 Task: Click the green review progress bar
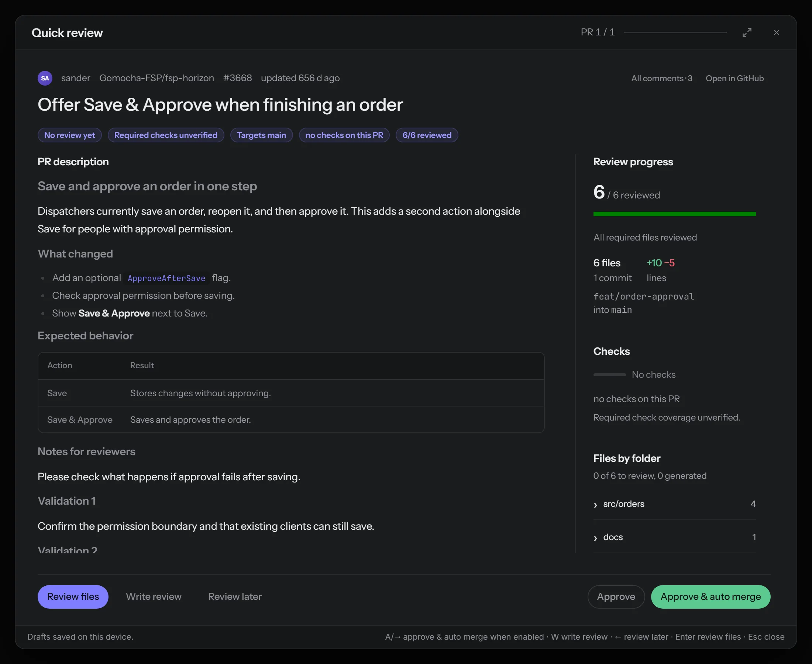(674, 214)
